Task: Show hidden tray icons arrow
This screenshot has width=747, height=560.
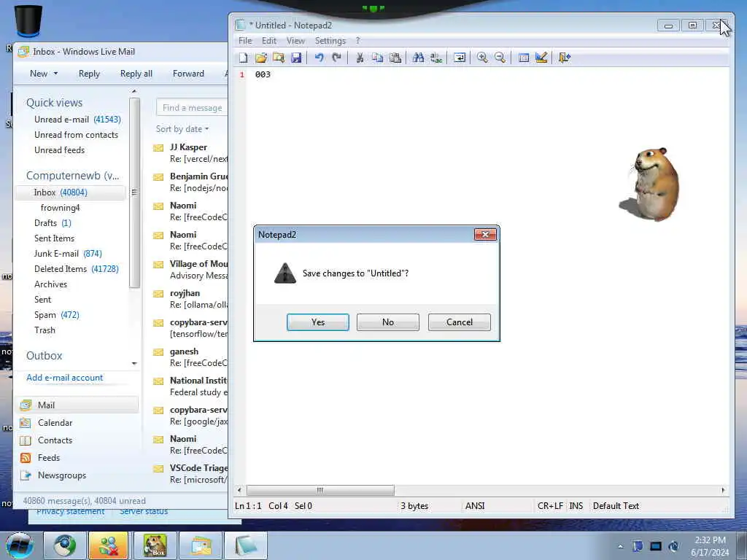Action: [x=620, y=546]
